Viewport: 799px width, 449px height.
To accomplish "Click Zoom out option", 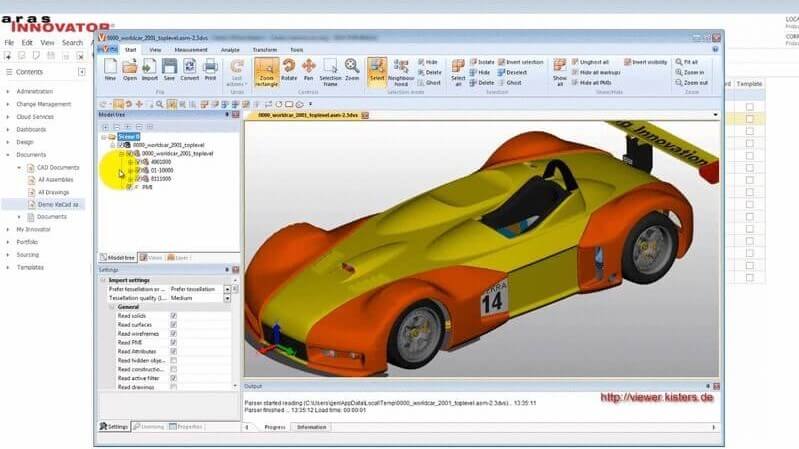I will [x=691, y=83].
